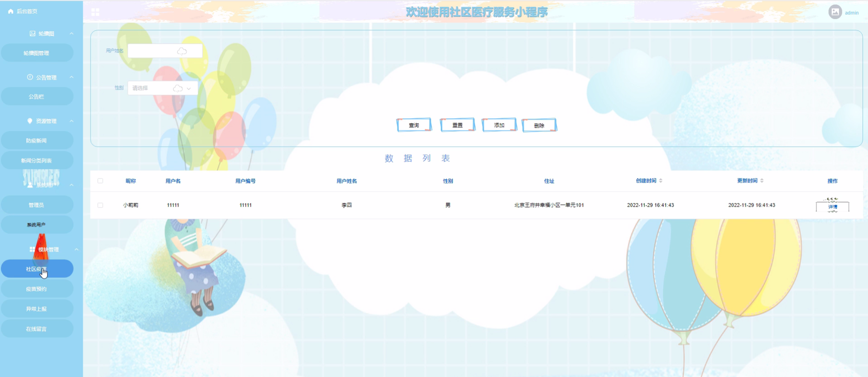Click the lightbulb icon next to 资源管理
The width and height of the screenshot is (868, 377).
click(30, 121)
